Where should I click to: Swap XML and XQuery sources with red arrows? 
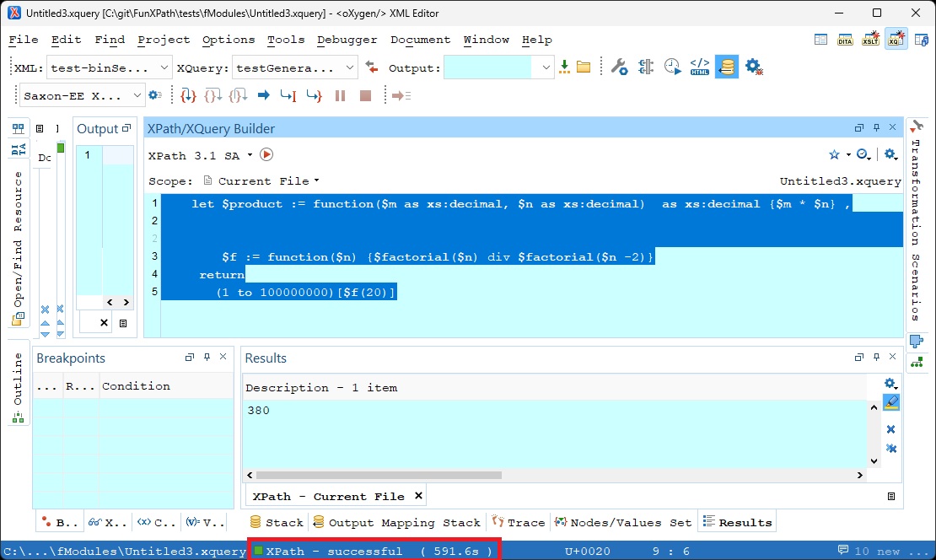point(372,67)
